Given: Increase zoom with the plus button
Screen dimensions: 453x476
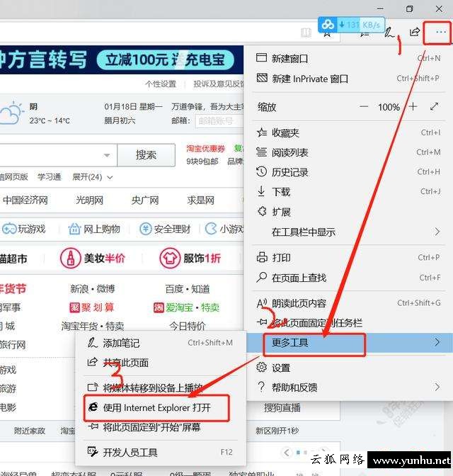Looking at the screenshot, I should click(x=413, y=106).
